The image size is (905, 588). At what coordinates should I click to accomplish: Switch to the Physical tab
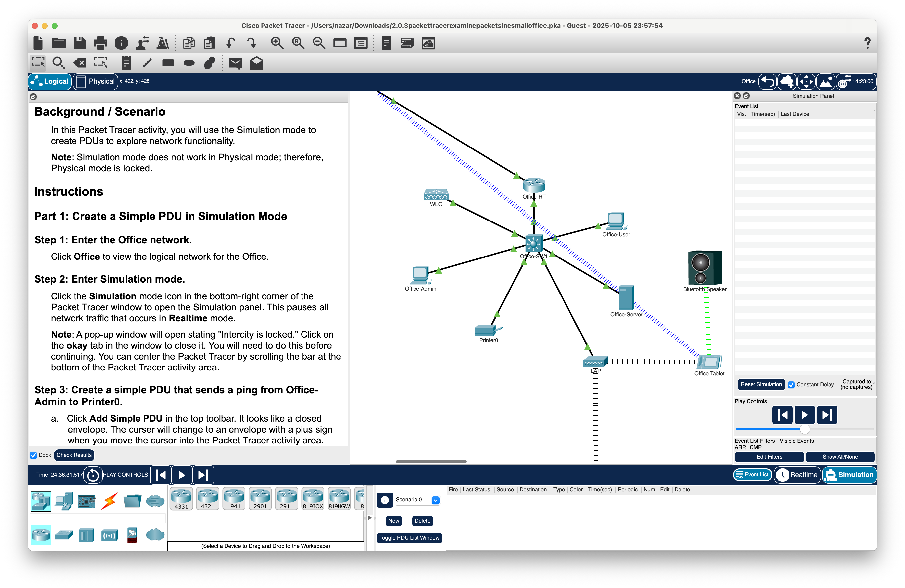pos(95,81)
